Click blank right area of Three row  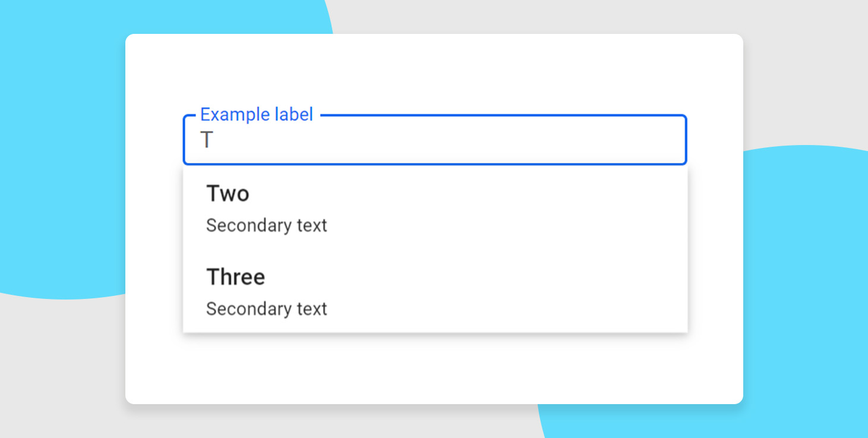click(x=564, y=291)
